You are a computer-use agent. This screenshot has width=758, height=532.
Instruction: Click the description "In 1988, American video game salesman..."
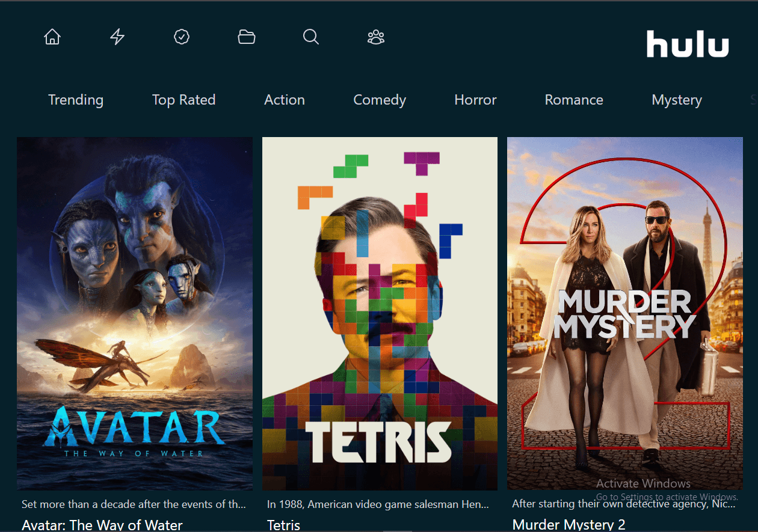(378, 504)
